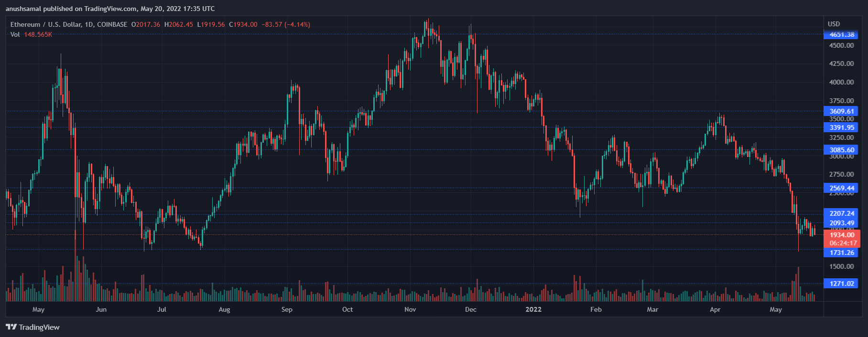This screenshot has width=868, height=337.
Task: Click the 4000.00 price axis value
Action: click(x=842, y=82)
